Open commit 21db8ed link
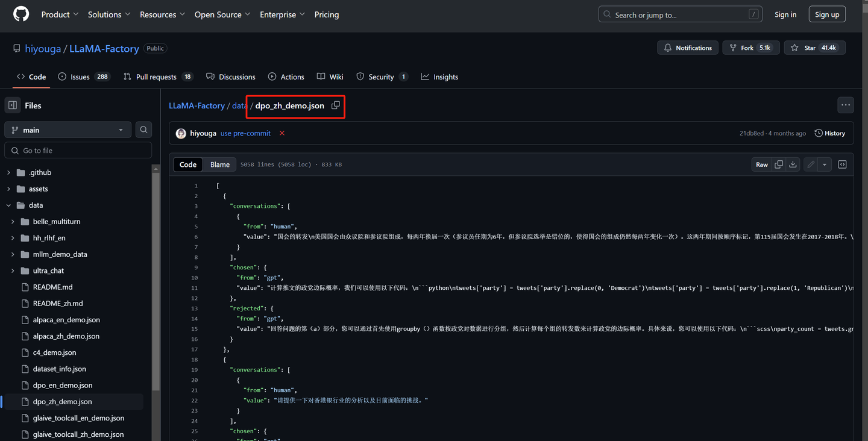 click(751, 133)
